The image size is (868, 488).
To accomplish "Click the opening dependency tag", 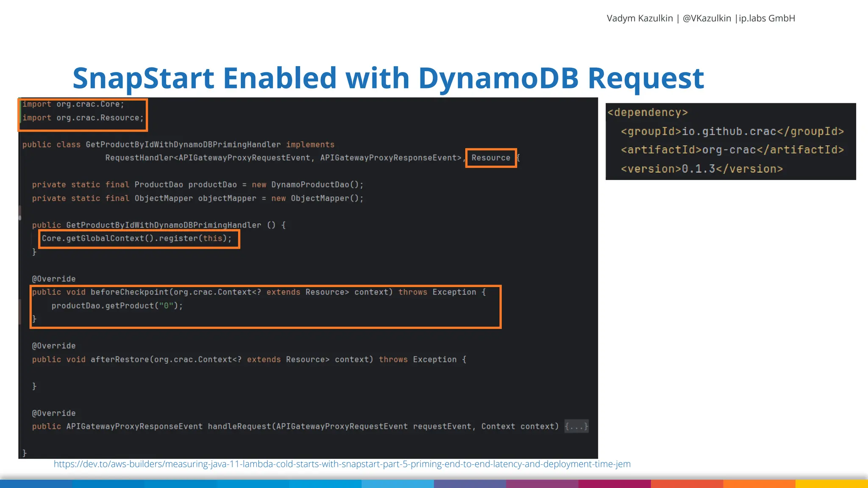I will pyautogui.click(x=647, y=113).
